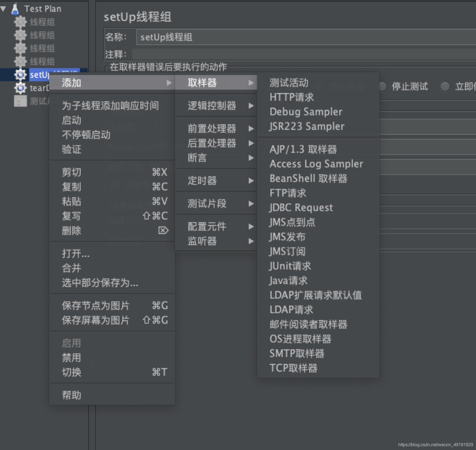This screenshot has width=476, height=450.
Task: Click 禁用 in the context menu
Action: (112, 358)
